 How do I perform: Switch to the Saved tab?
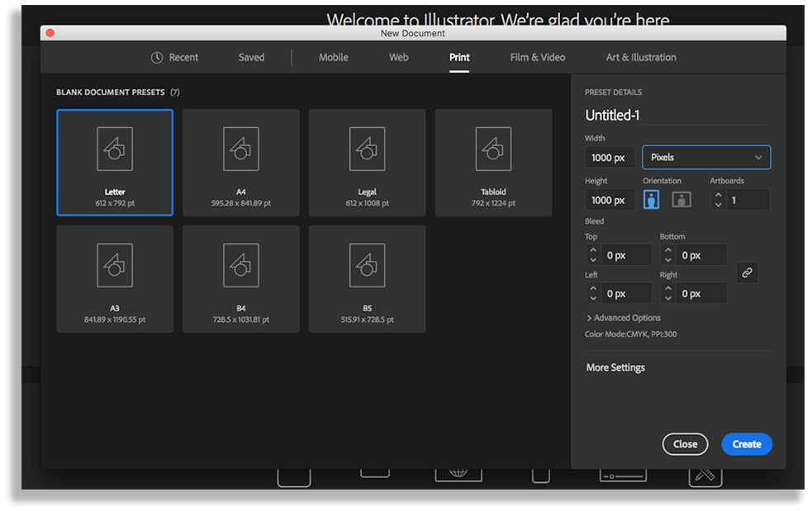[251, 58]
